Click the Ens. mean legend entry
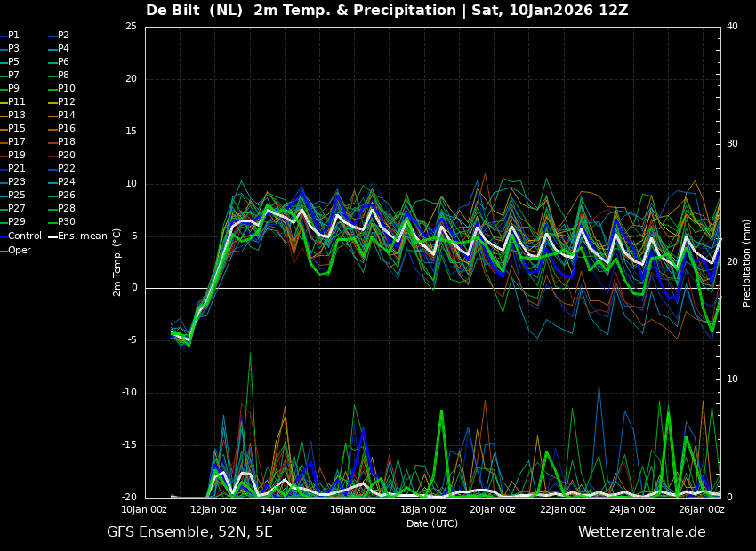 point(83,236)
